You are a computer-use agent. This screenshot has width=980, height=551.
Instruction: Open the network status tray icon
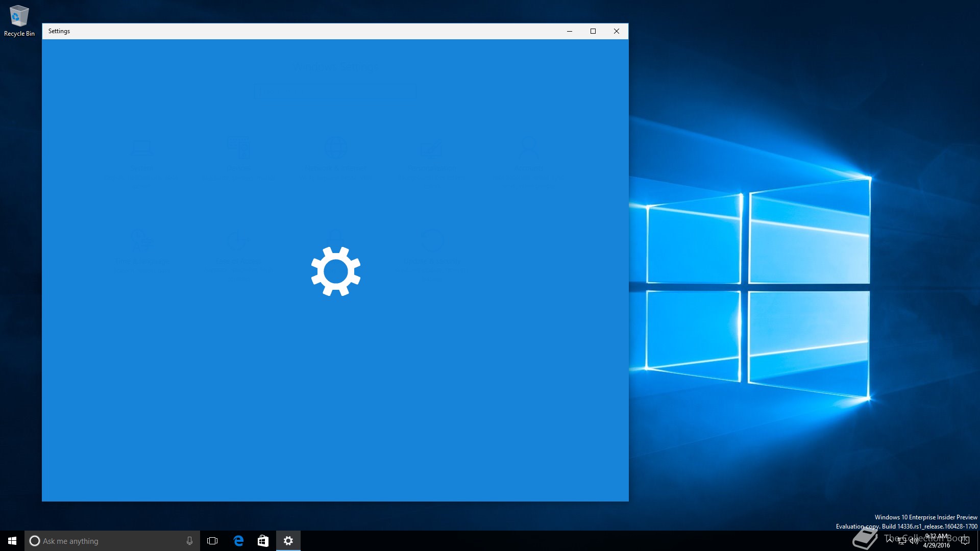click(902, 541)
